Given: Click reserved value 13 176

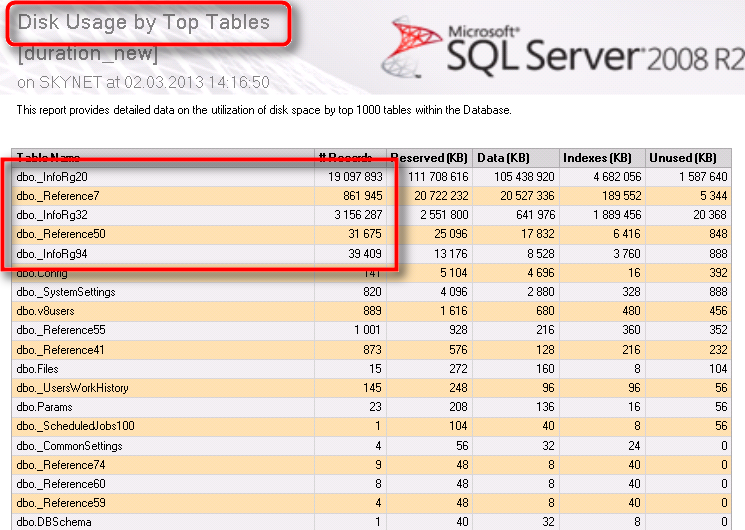Looking at the screenshot, I should click(451, 254).
